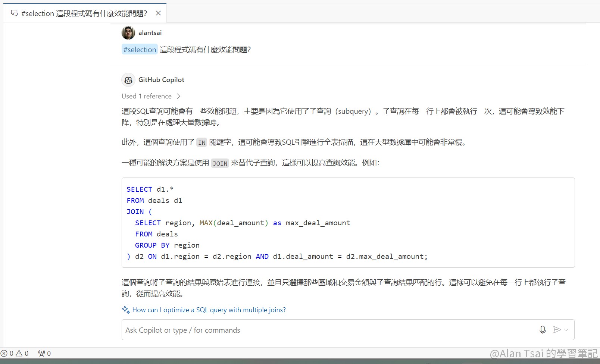Viewport: 600px width, 364px height.
Task: Click the warnings count in status bar
Action: click(x=22, y=354)
